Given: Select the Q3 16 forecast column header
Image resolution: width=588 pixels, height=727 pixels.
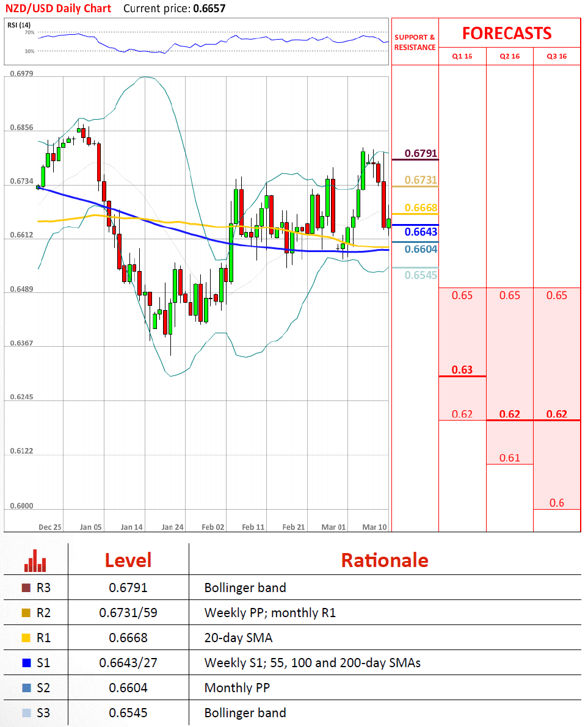Looking at the screenshot, I should coord(557,56).
